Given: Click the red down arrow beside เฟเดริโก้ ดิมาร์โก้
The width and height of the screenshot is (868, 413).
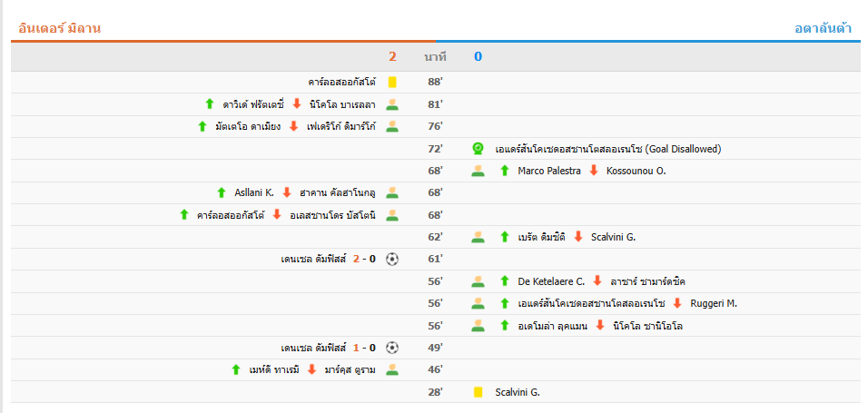Looking at the screenshot, I should click(x=293, y=126).
